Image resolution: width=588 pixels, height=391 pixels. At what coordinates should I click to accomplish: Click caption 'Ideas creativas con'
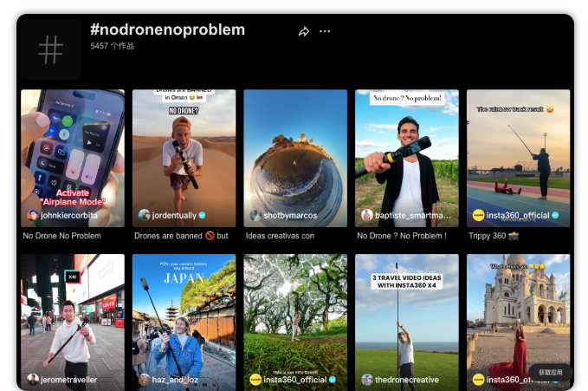tap(280, 236)
